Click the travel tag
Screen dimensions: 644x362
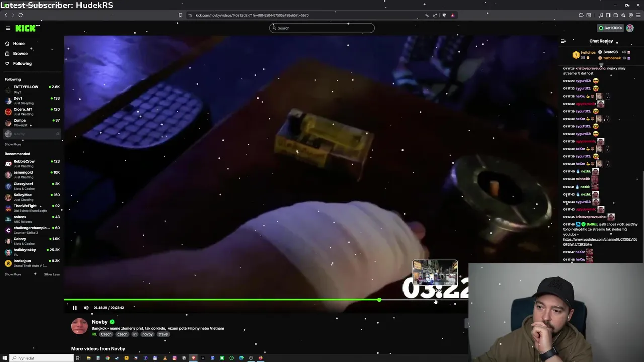tap(163, 334)
